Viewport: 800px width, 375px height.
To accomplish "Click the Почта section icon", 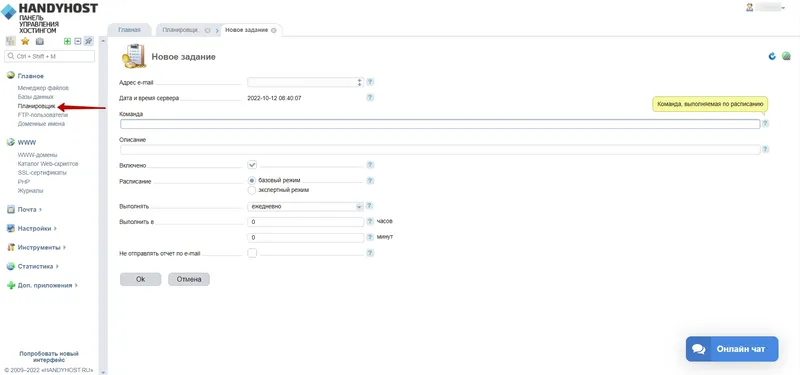I will tap(10, 210).
